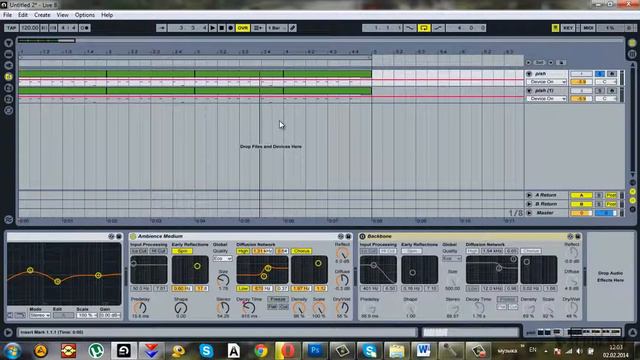Toggle Spin in Ambience Medium Early Reflections

182,251
